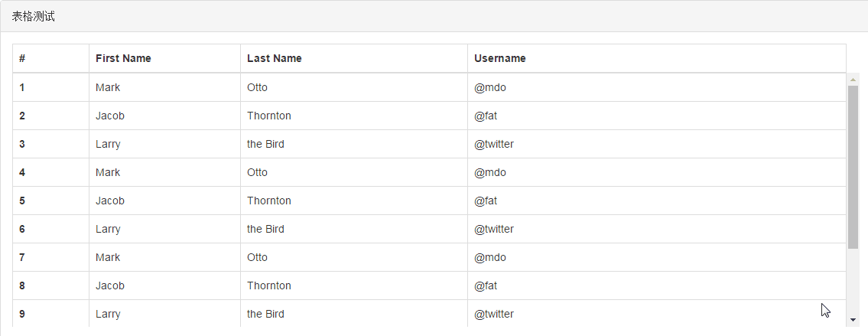
Task: Click @fat in row 8
Action: pyautogui.click(x=486, y=285)
